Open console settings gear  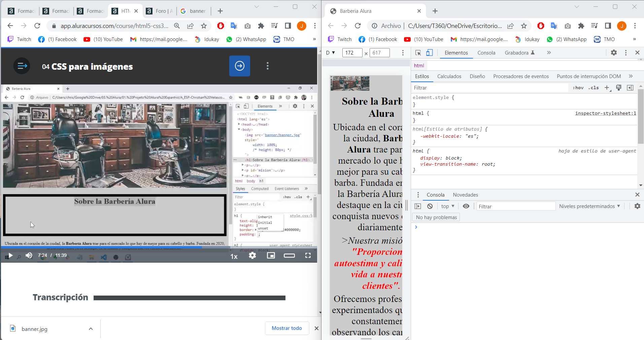click(x=637, y=206)
